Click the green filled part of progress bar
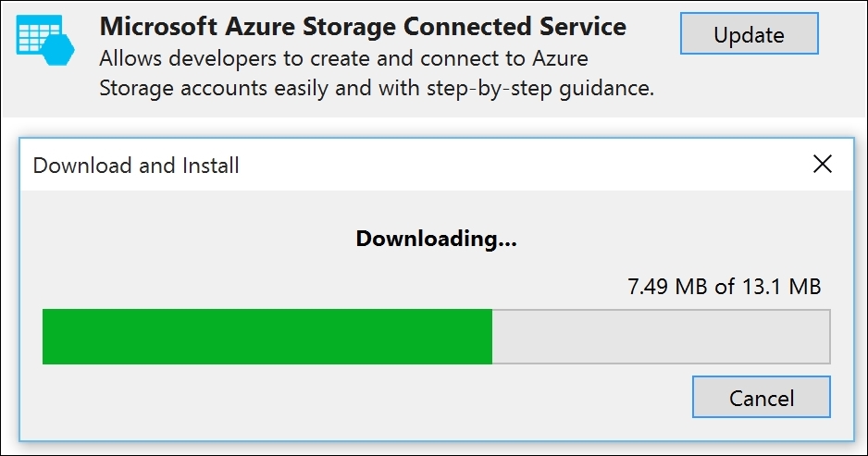The image size is (868, 456). (x=267, y=337)
